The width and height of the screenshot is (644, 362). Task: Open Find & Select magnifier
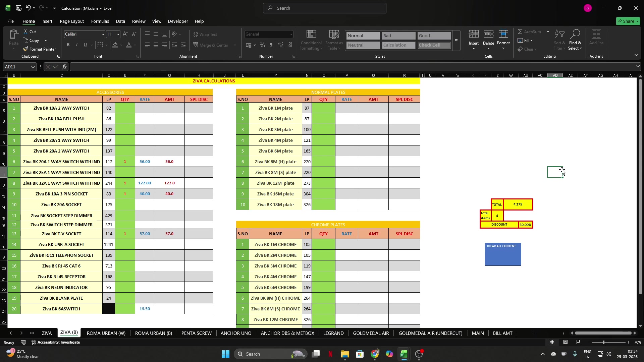tap(575, 40)
